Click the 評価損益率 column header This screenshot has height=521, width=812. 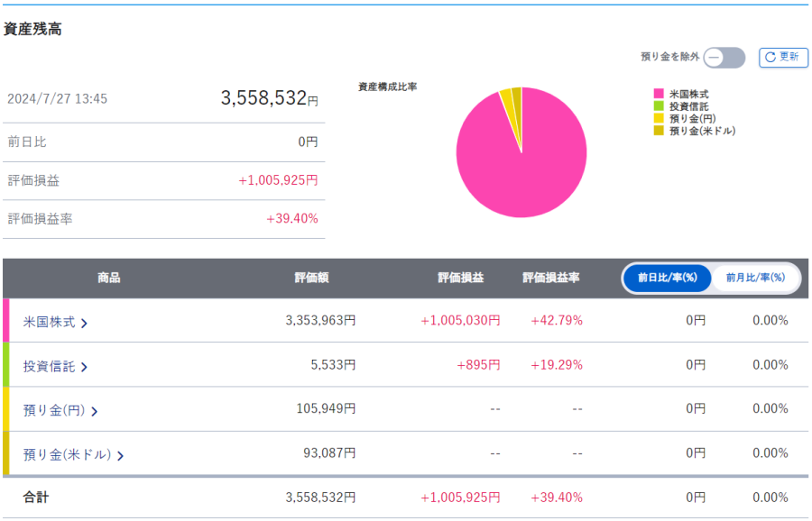550,278
